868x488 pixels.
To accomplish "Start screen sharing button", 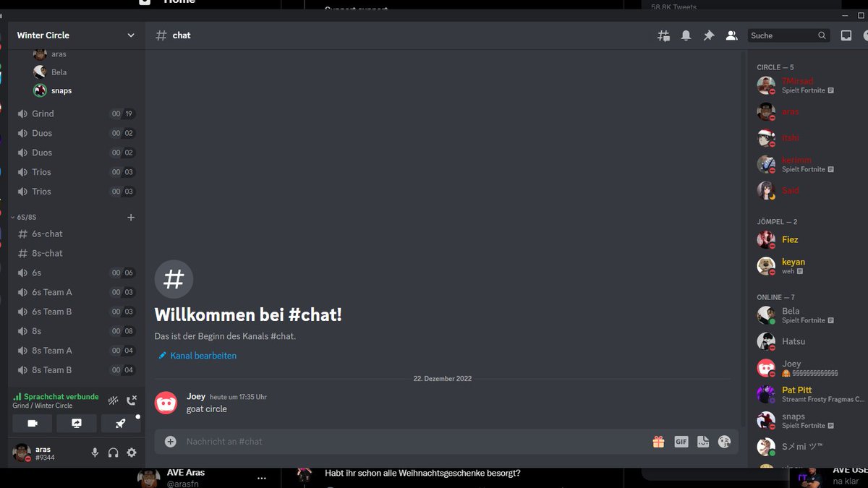I will click(x=77, y=424).
